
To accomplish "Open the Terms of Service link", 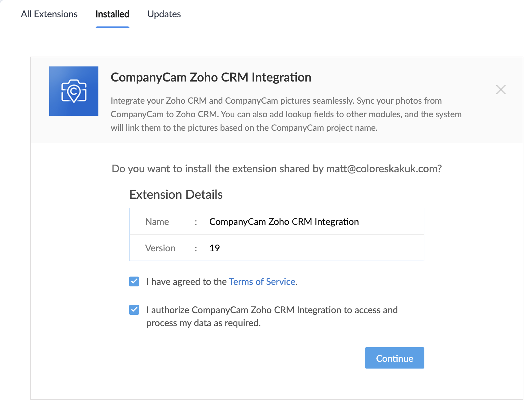I will [x=262, y=282].
